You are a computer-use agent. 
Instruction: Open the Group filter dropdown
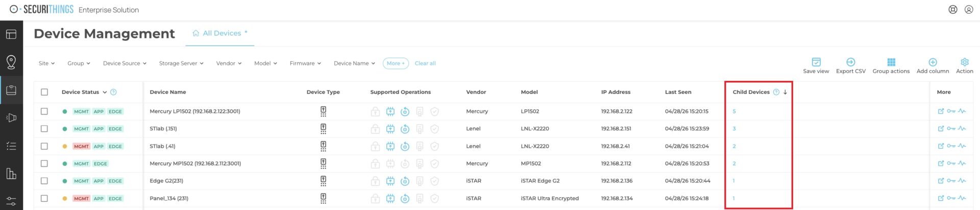pyautogui.click(x=79, y=63)
